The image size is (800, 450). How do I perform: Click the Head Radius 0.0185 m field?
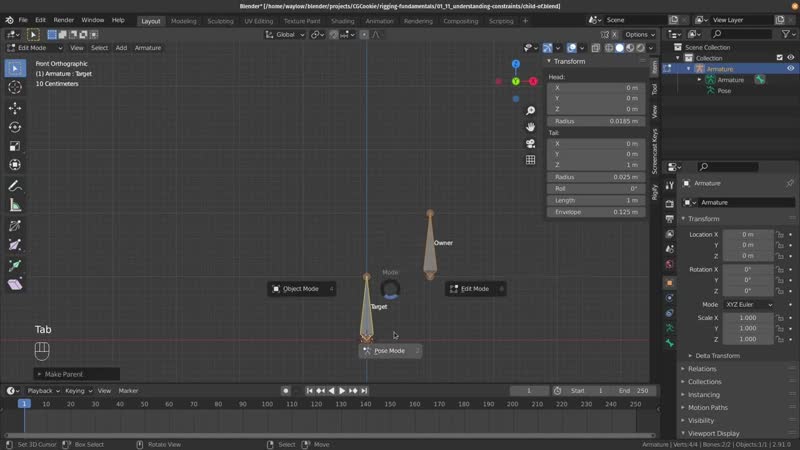coord(596,121)
